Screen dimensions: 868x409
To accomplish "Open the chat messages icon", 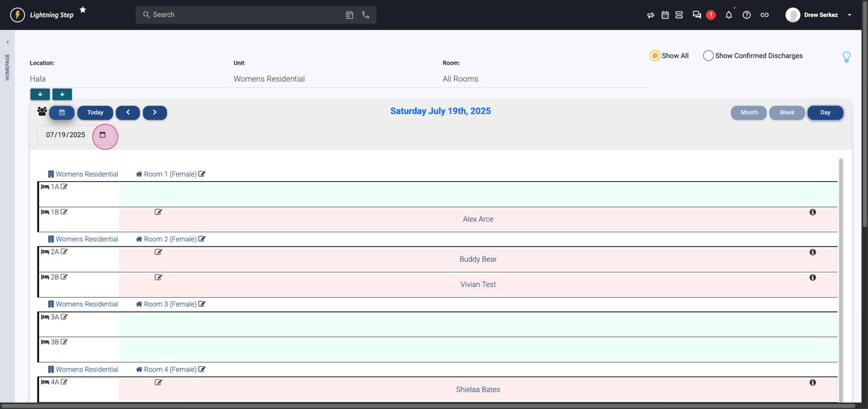I will pyautogui.click(x=697, y=15).
